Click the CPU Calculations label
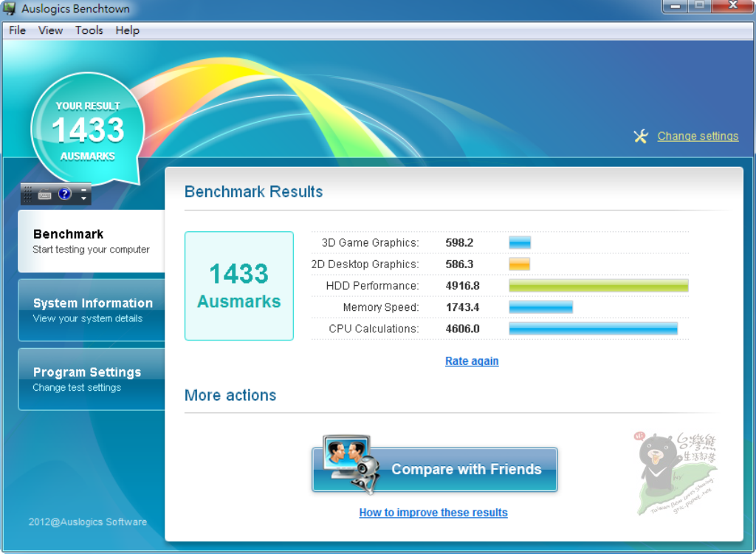Viewport: 756px width, 554px height. point(374,329)
